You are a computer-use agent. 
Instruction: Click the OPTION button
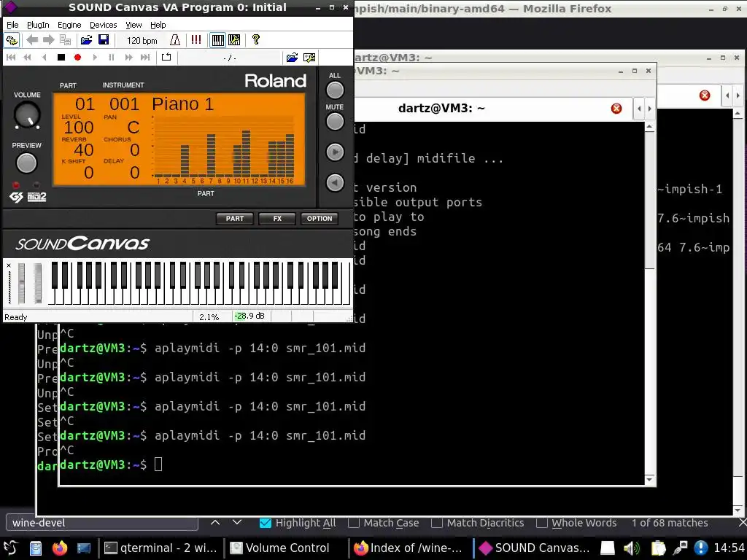pos(320,219)
